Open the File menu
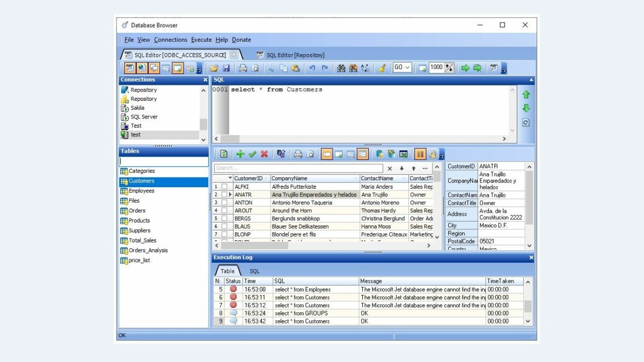 coord(129,40)
